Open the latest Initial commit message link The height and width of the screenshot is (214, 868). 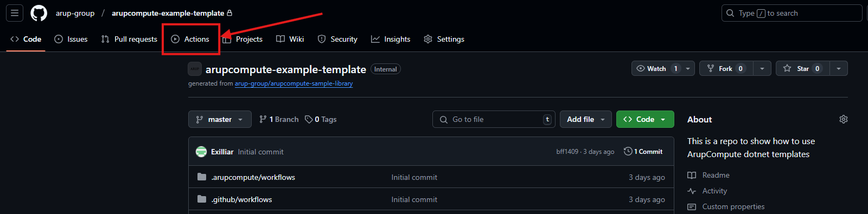point(260,152)
